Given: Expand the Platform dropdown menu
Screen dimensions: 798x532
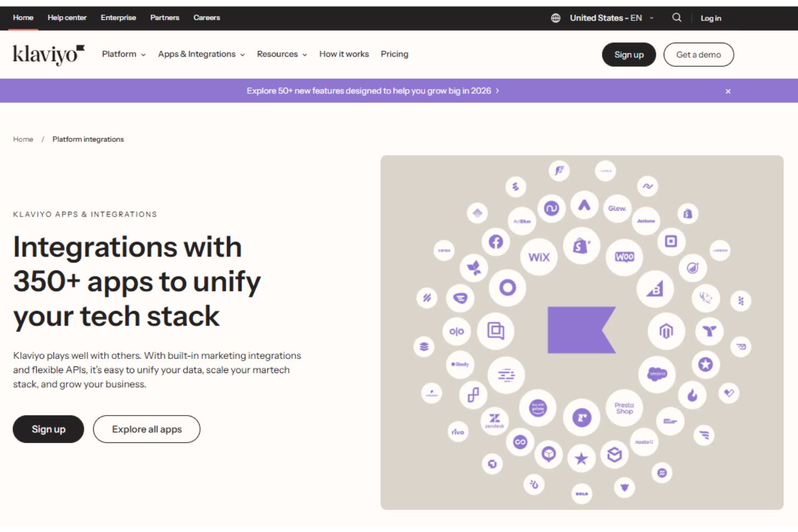Looking at the screenshot, I should click(x=123, y=54).
